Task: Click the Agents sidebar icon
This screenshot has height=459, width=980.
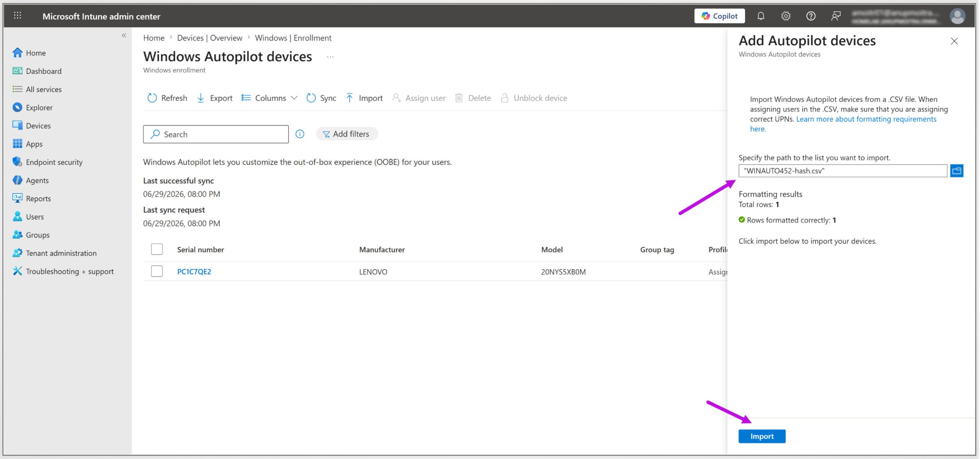Action: point(17,180)
